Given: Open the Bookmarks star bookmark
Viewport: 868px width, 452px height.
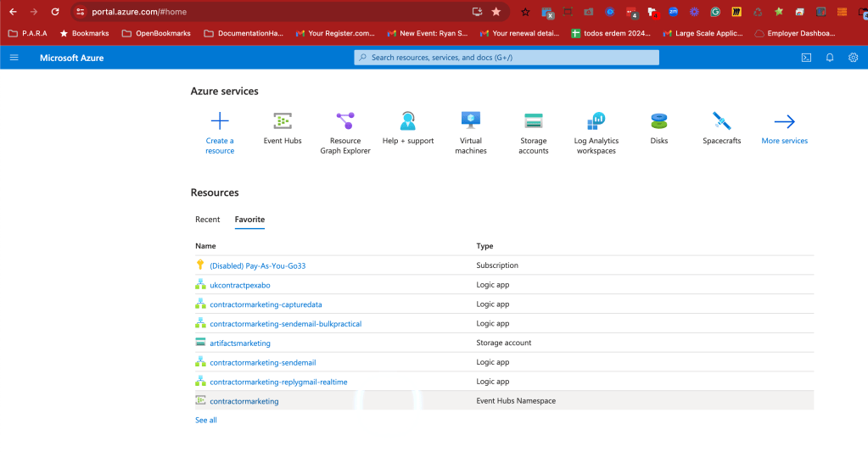Looking at the screenshot, I should (x=84, y=33).
